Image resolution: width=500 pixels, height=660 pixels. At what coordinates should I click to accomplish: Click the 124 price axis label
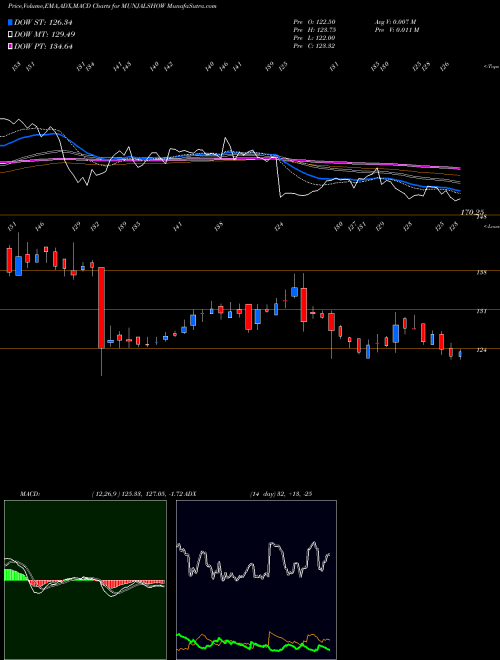coord(481,350)
